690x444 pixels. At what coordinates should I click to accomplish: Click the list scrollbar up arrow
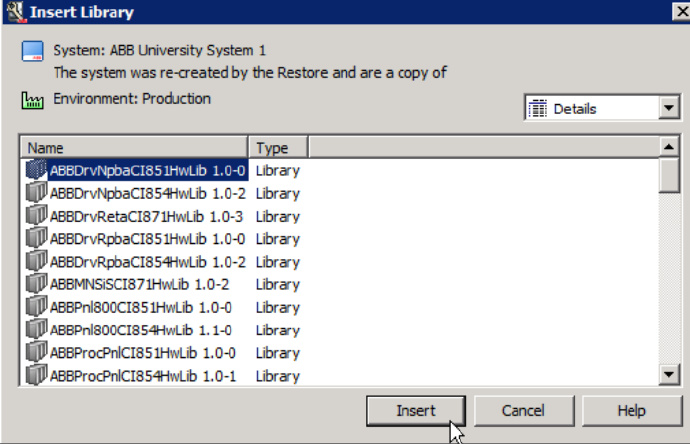[669, 147]
